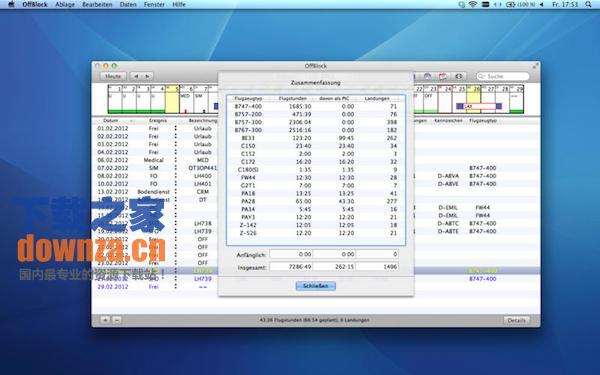This screenshot has width=600, height=375.
Task: Sort by Flugstunden column header
Action: [293, 98]
